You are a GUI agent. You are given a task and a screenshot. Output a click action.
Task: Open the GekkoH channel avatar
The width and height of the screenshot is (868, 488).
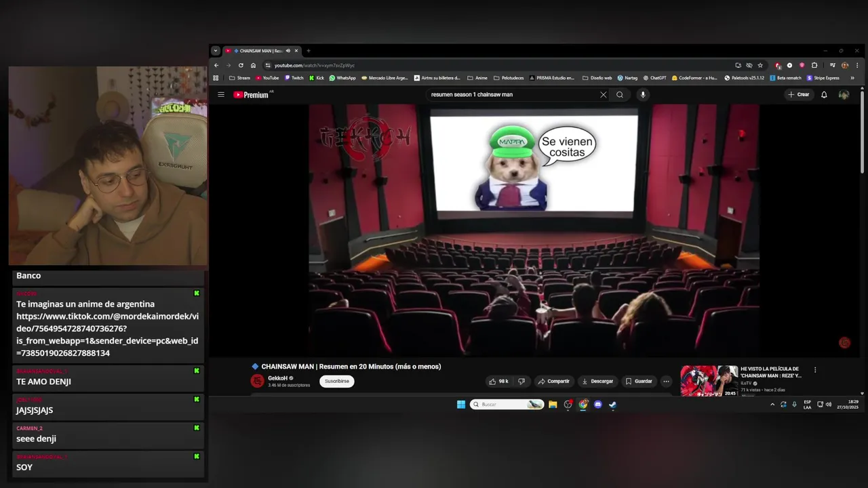pyautogui.click(x=257, y=381)
